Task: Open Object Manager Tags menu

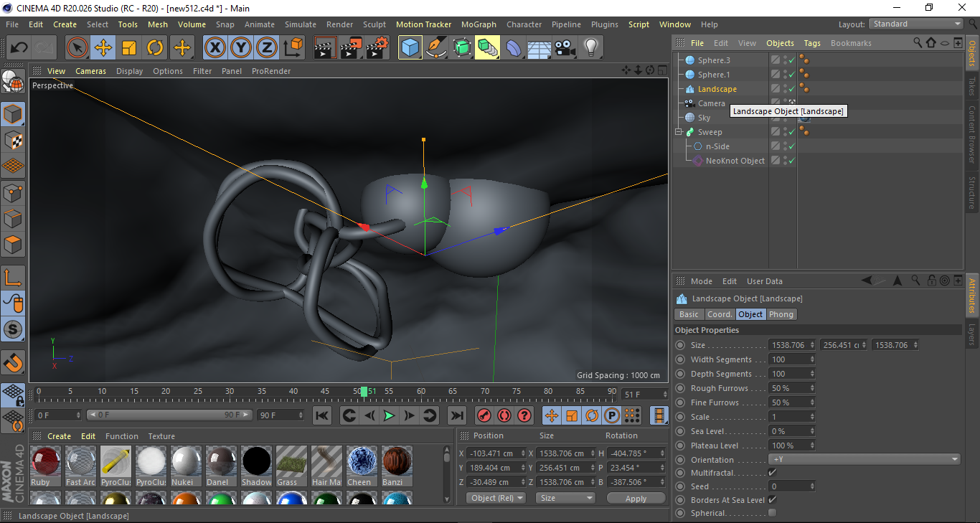Action: click(x=812, y=43)
